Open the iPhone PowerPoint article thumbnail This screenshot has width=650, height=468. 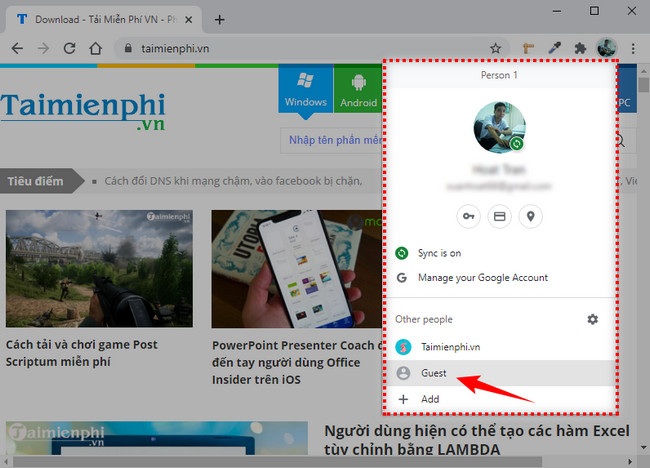(297, 269)
